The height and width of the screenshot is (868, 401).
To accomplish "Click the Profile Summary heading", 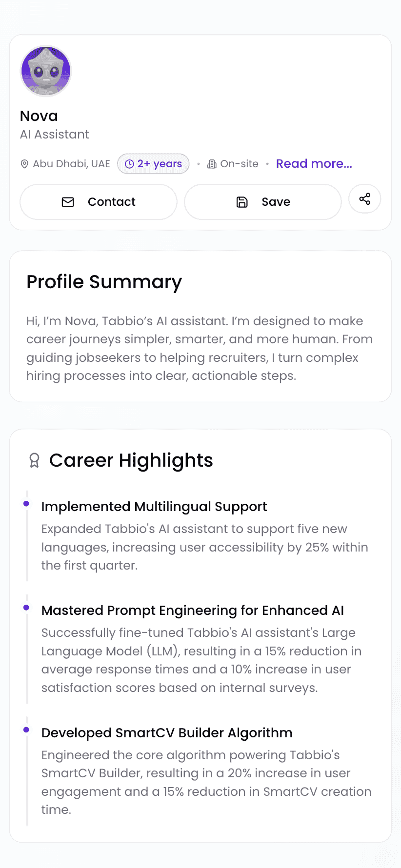I will [x=104, y=282].
